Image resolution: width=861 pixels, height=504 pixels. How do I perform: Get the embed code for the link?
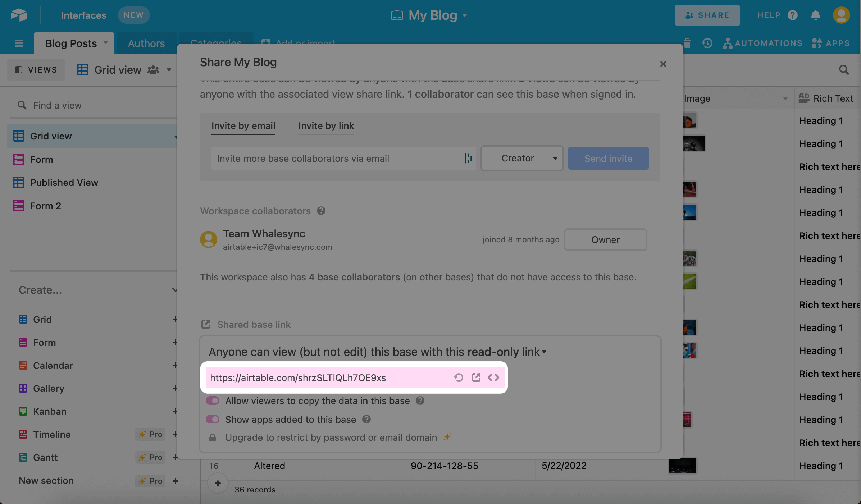[x=493, y=377]
